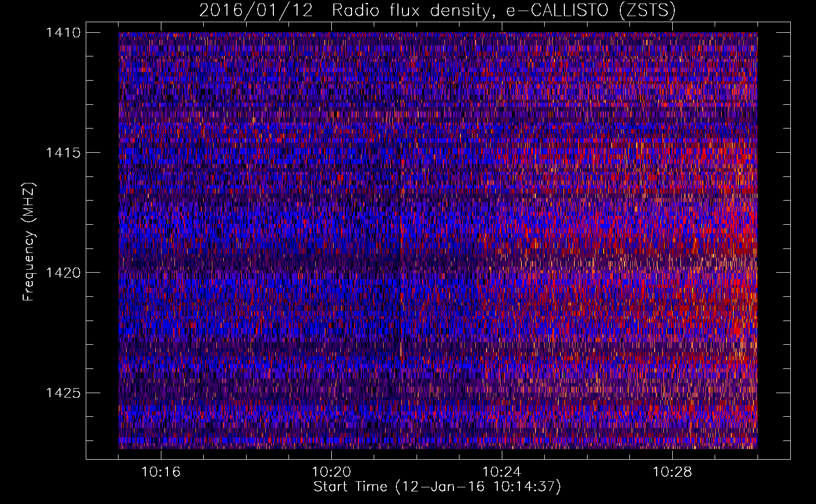Select the 1420 frequency tick label
The image size is (816, 504).
click(63, 273)
